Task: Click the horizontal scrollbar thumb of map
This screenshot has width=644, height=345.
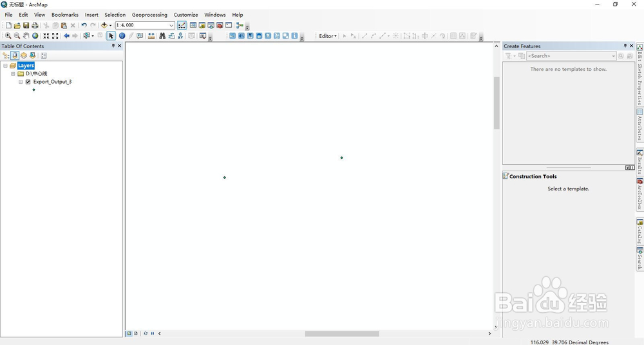Action: (x=342, y=333)
